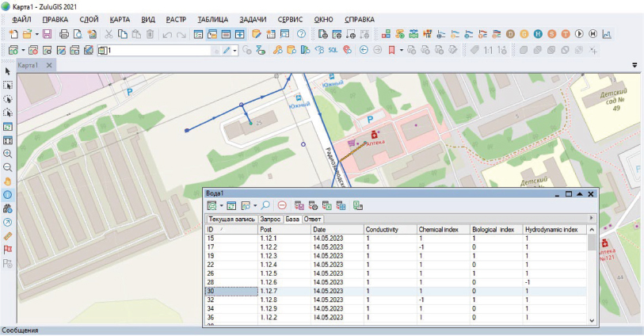Viewport: 644px width, 336px height.
Task: Click the Help question mark icon
Action: (x=301, y=34)
